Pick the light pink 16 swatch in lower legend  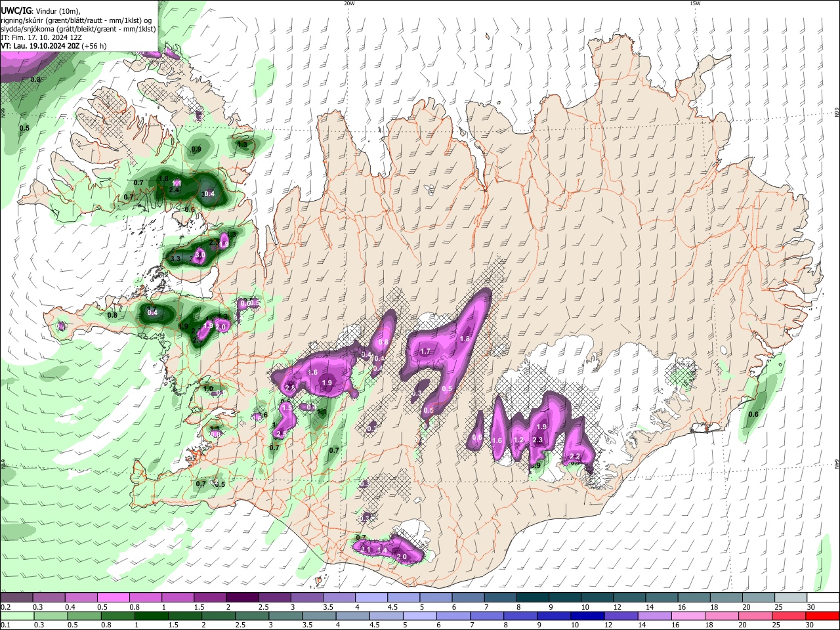tap(688, 616)
